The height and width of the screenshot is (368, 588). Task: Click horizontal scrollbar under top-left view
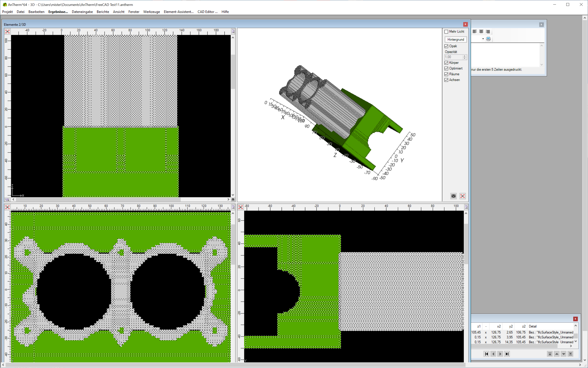pyautogui.click(x=97, y=199)
